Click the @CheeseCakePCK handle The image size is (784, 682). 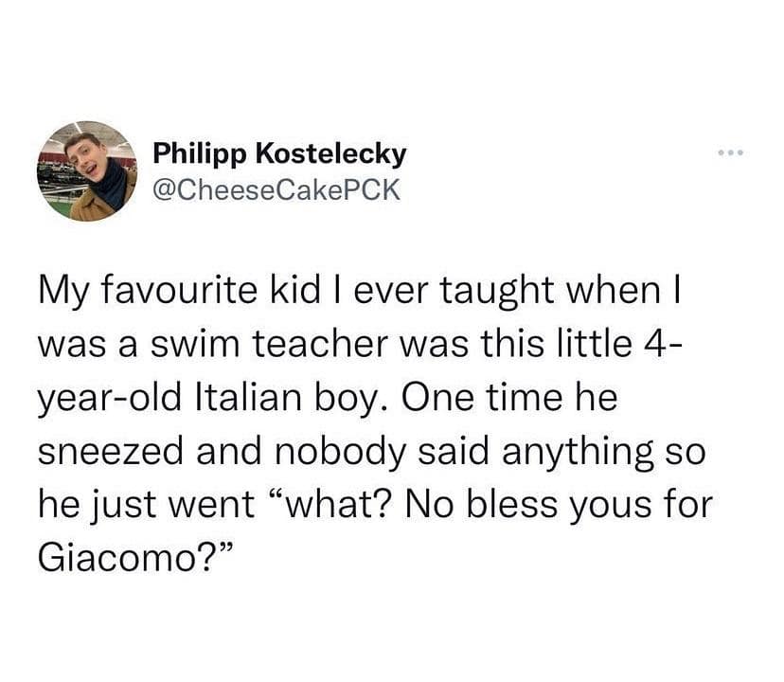(x=276, y=190)
